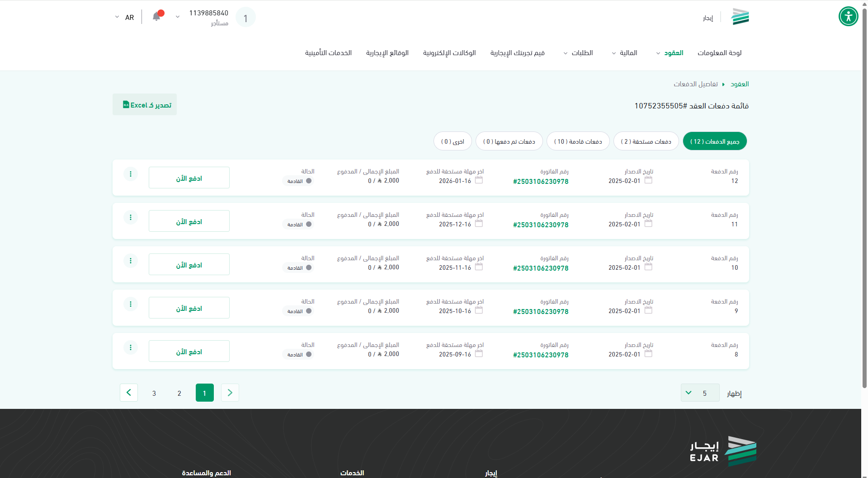Go to next page using arrow
868x478 pixels.
click(129, 393)
